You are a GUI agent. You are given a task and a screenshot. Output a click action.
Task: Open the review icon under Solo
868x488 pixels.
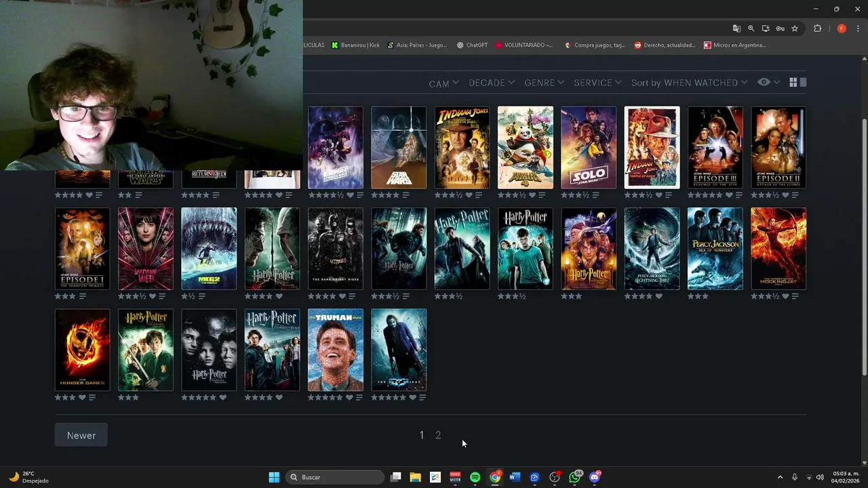click(595, 195)
